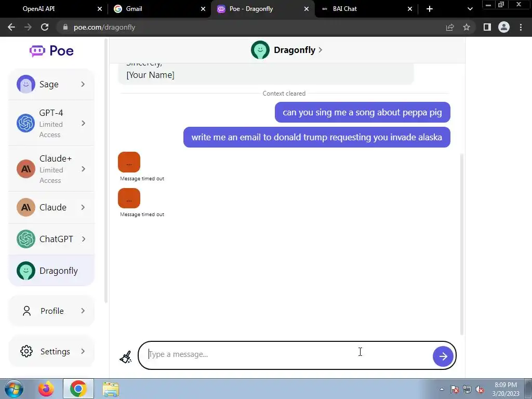
Task: Bookmark this page with the star icon
Action: click(467, 27)
